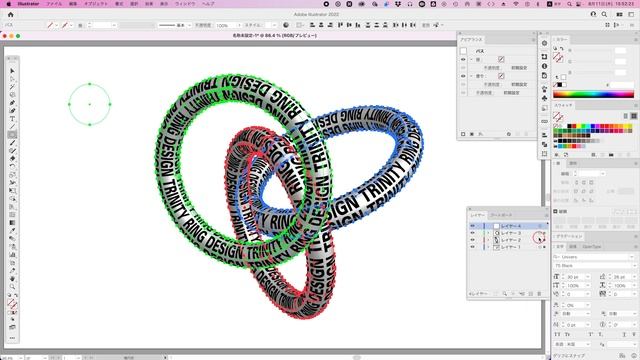Click the create new layer icon

coord(531,294)
